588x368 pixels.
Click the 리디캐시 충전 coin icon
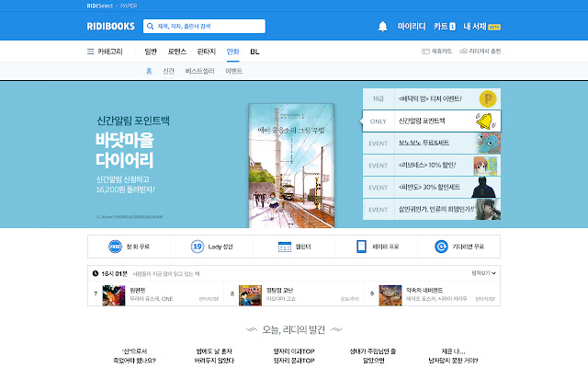click(463, 52)
